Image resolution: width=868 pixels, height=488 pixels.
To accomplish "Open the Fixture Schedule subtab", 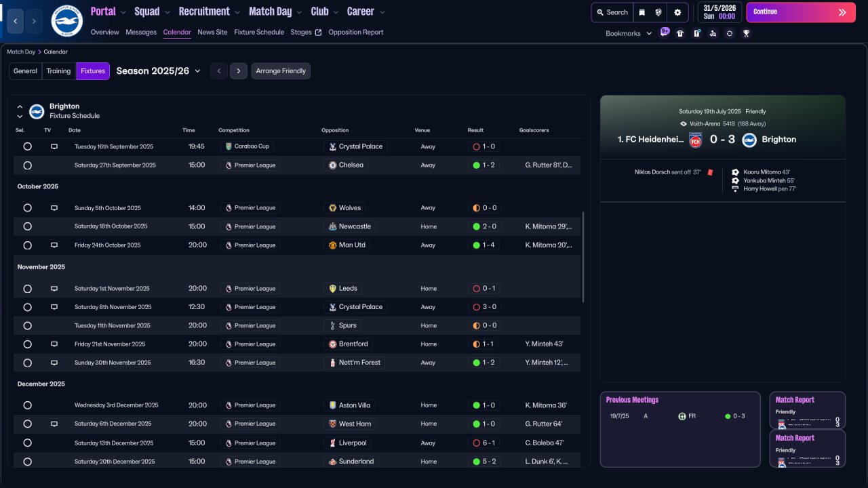I will click(x=259, y=32).
